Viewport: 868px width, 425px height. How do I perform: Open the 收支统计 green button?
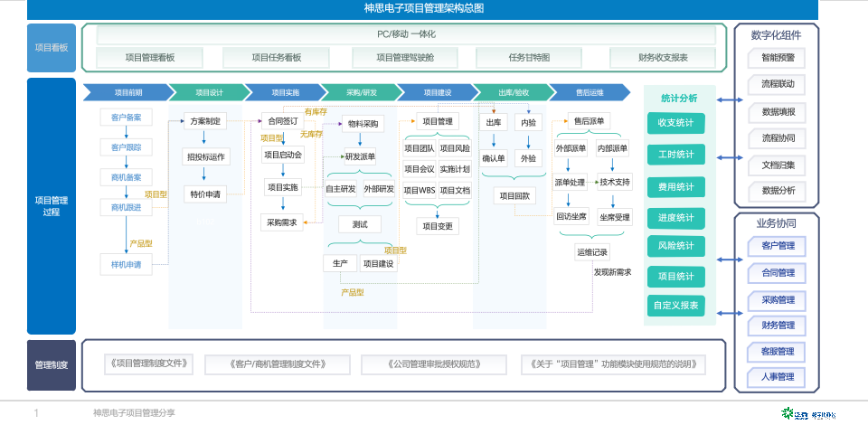pyautogui.click(x=676, y=123)
